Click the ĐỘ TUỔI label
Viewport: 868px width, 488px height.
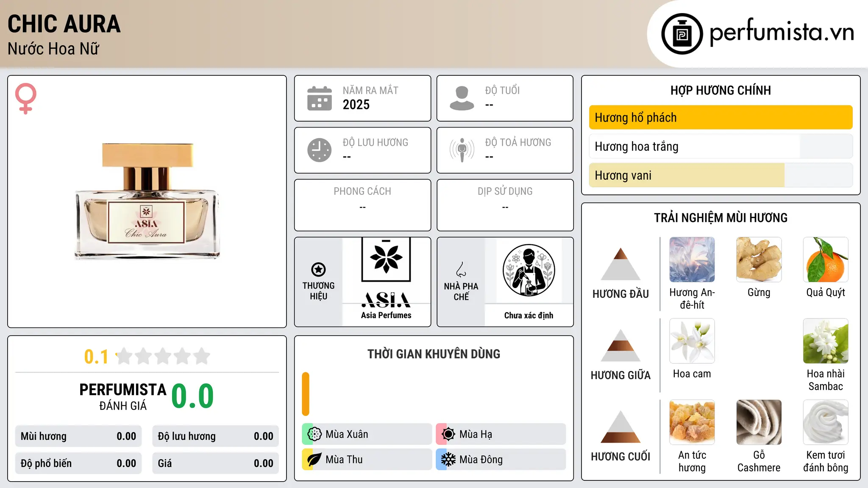coord(502,90)
